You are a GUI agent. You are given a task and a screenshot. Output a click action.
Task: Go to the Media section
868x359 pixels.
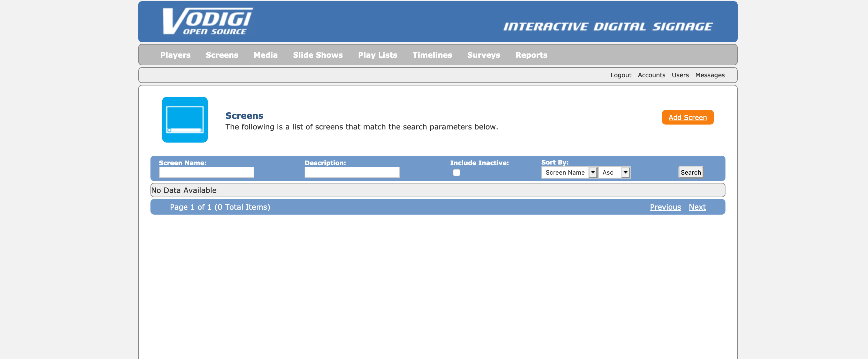[x=265, y=55]
